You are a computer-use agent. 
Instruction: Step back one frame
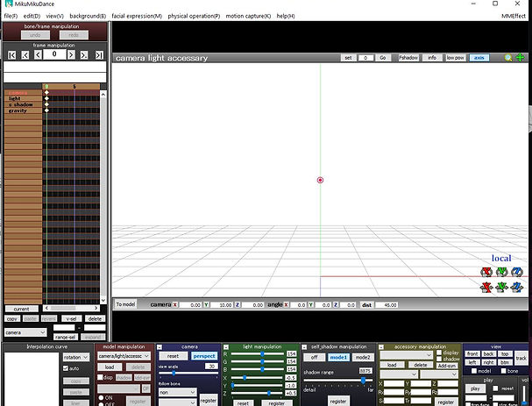tap(38, 54)
